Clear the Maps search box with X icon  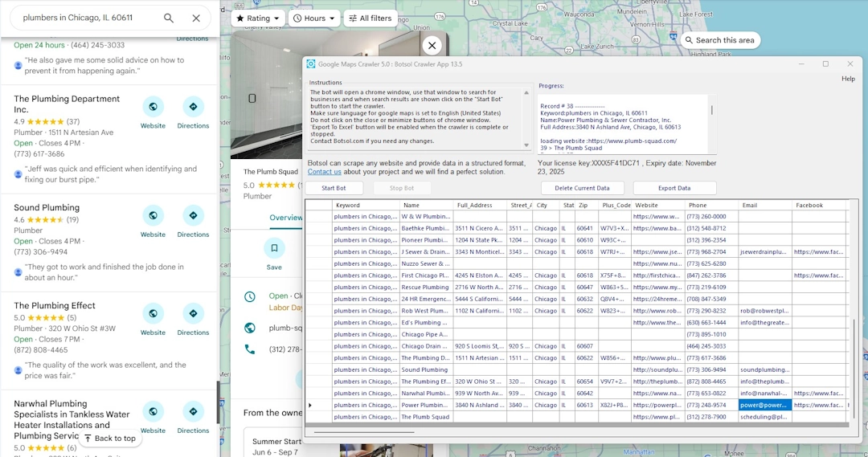(196, 18)
